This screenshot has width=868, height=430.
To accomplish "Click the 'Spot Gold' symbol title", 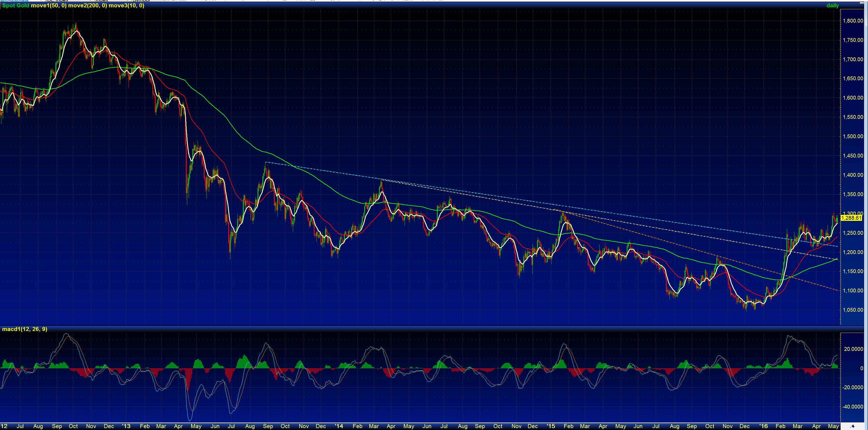I will (x=16, y=6).
